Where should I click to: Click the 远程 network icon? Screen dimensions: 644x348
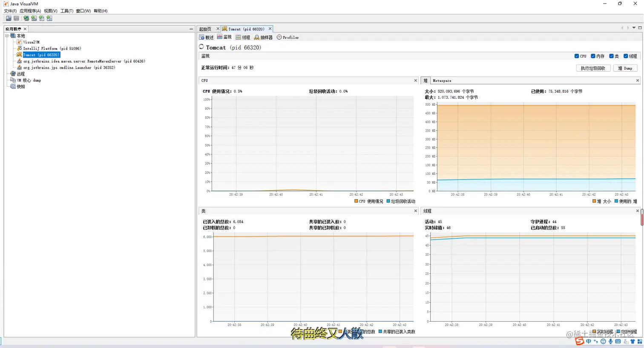point(13,74)
